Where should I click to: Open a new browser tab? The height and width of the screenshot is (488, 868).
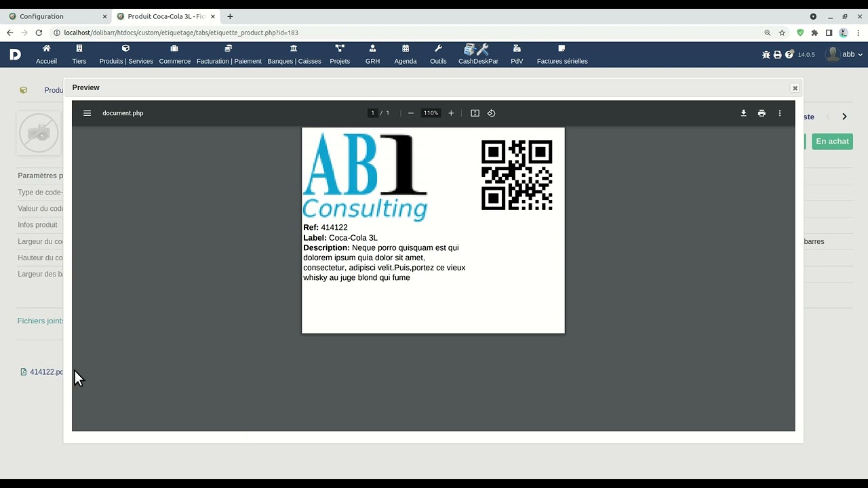[230, 16]
